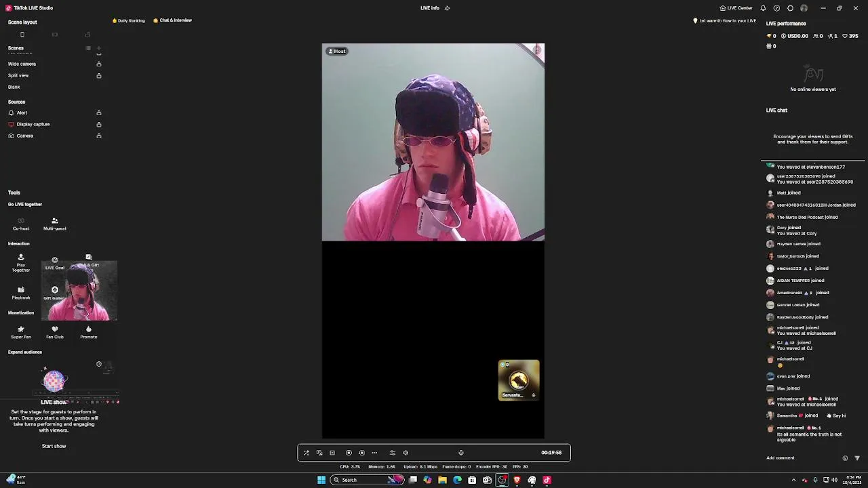Open notifications bell in title bar
The image size is (868, 488).
click(763, 8)
